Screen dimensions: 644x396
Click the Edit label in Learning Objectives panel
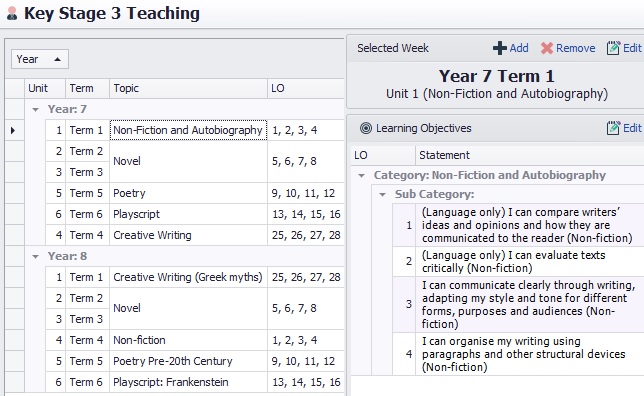pyautogui.click(x=632, y=128)
